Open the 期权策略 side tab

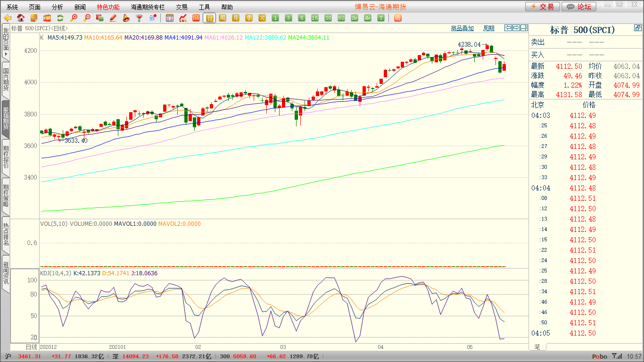pyautogui.click(x=6, y=196)
